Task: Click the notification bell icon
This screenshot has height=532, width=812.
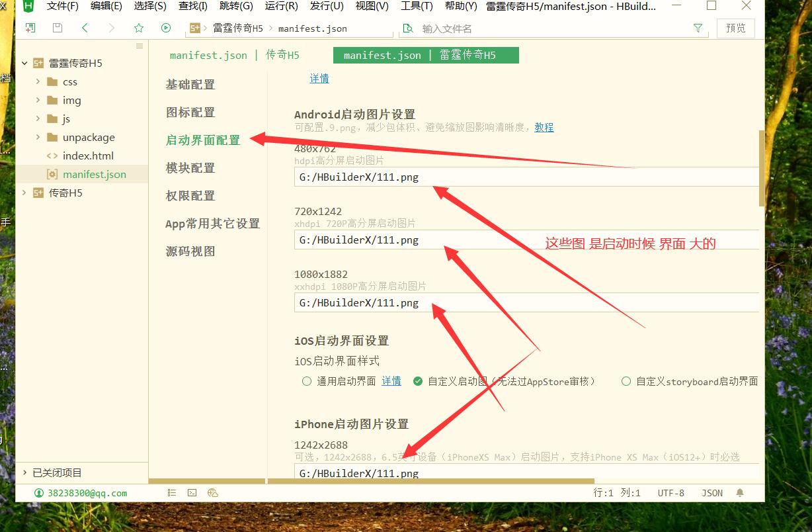Action: (740, 493)
